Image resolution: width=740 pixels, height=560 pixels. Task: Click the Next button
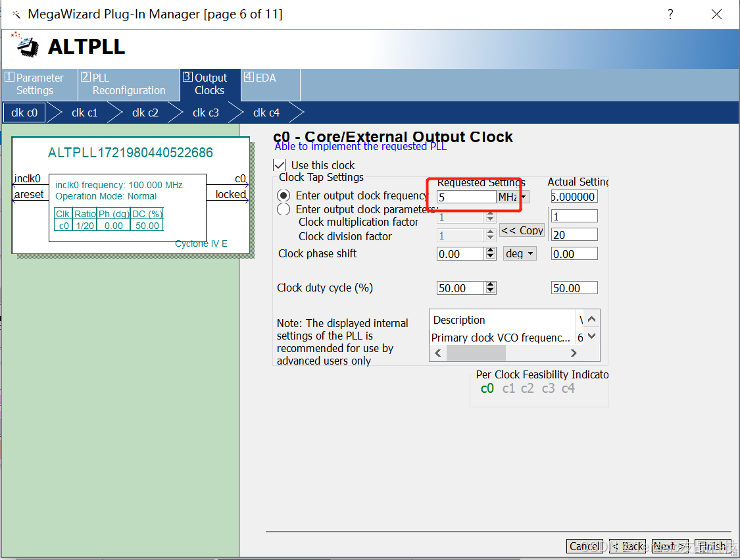coord(670,546)
